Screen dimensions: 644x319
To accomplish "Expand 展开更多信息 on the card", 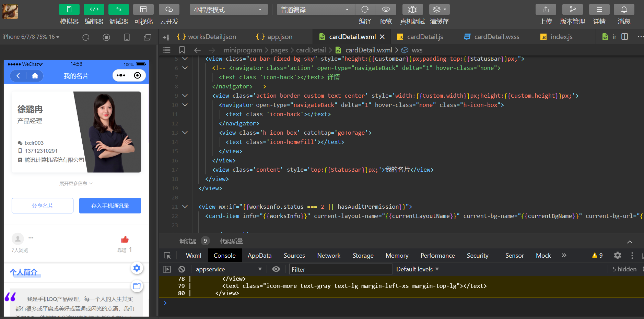I will pos(76,184).
